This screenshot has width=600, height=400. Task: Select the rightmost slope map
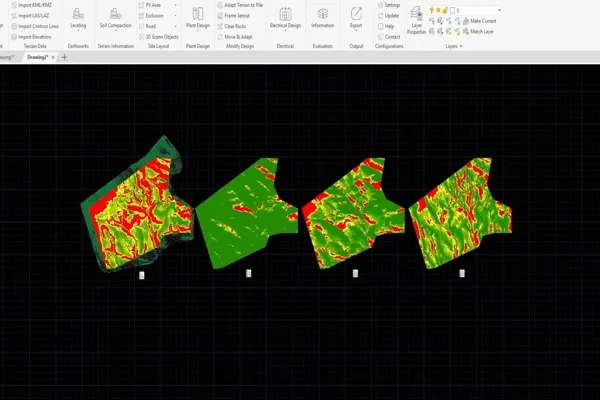[x=460, y=213]
